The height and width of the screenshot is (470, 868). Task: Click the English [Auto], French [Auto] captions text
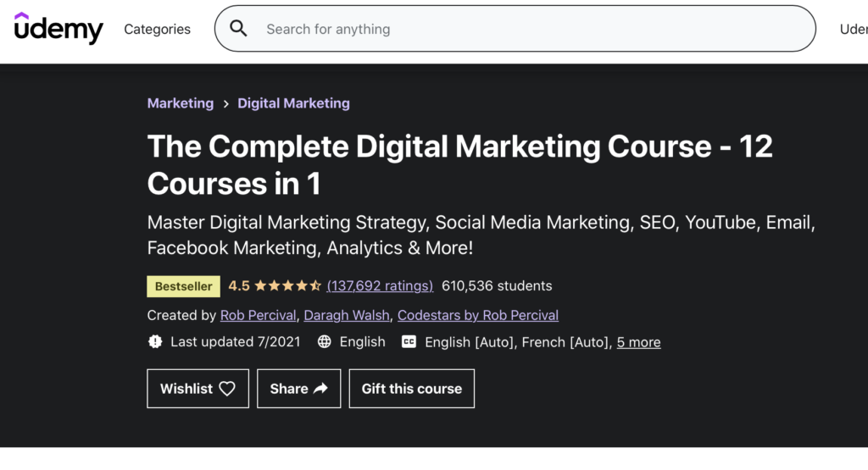(519, 342)
